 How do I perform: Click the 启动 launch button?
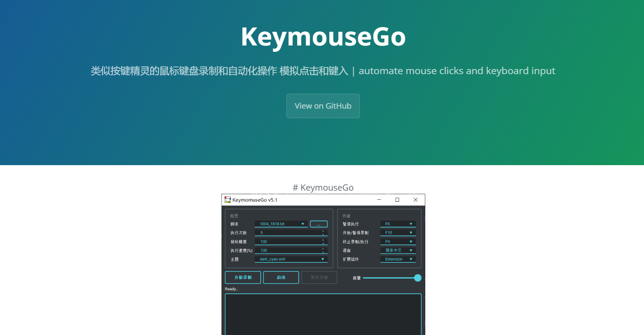coord(281,277)
